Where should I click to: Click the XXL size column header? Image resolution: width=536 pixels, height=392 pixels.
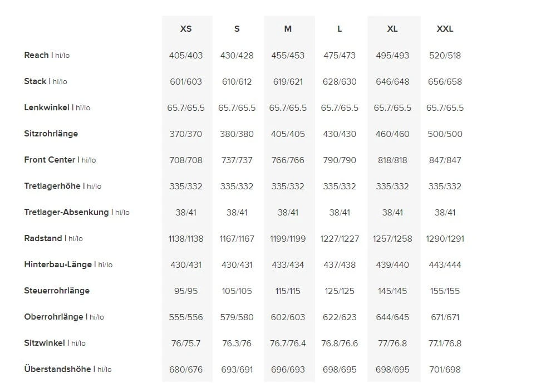coord(445,29)
